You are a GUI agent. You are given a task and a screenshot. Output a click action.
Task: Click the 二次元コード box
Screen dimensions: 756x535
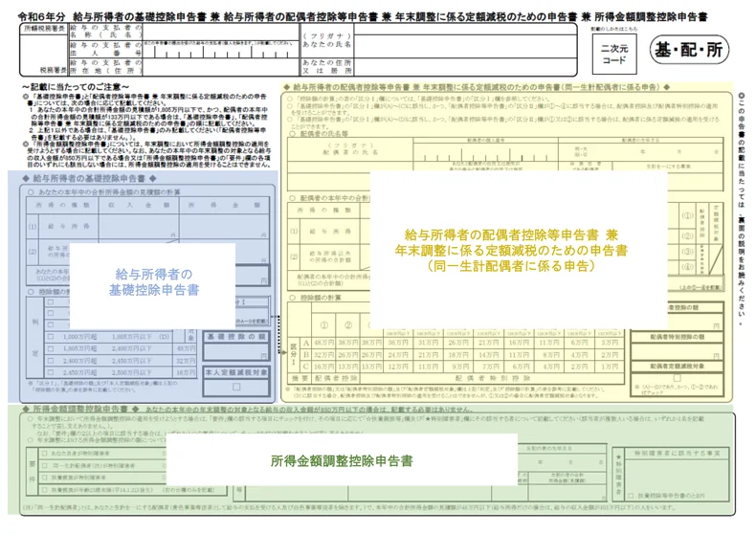click(x=613, y=54)
